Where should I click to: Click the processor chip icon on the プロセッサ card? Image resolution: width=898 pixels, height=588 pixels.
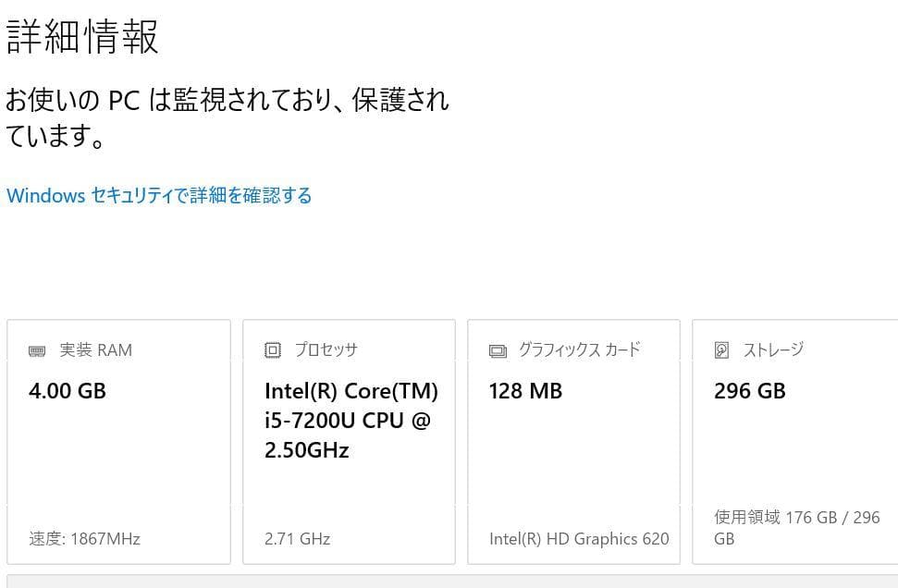tap(273, 350)
